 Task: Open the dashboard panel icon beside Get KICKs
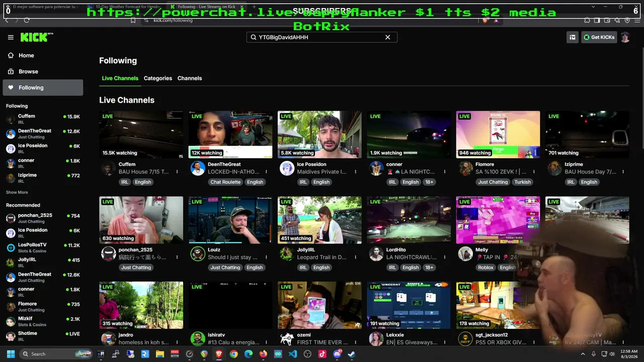click(x=573, y=37)
